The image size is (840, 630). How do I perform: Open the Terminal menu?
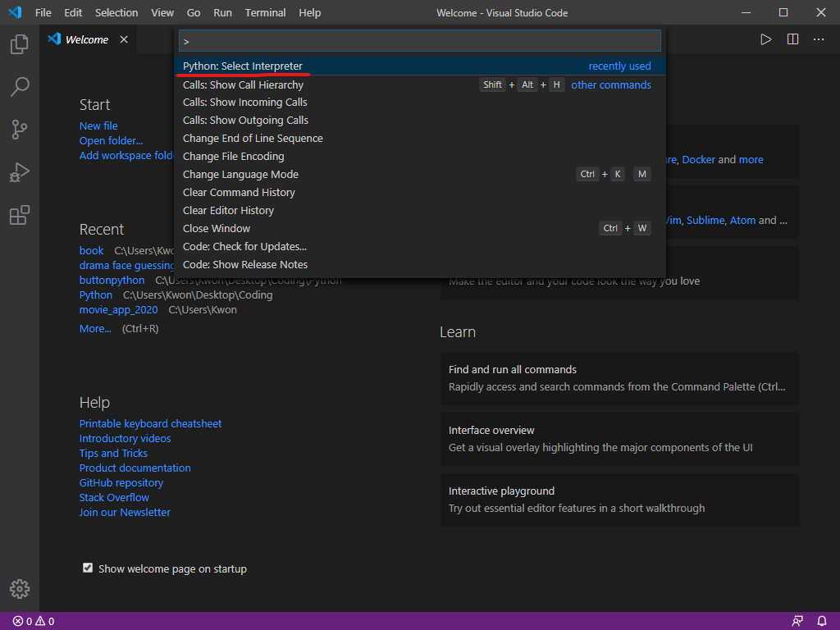point(265,12)
